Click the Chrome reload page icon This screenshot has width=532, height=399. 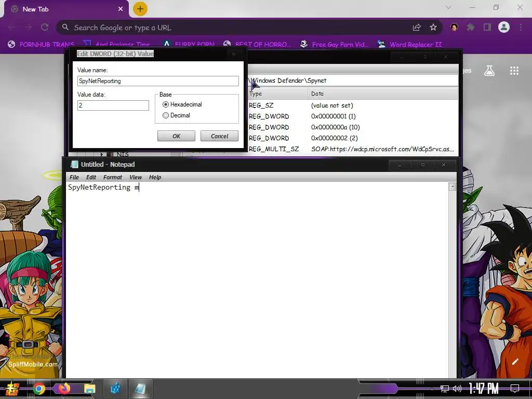45,28
